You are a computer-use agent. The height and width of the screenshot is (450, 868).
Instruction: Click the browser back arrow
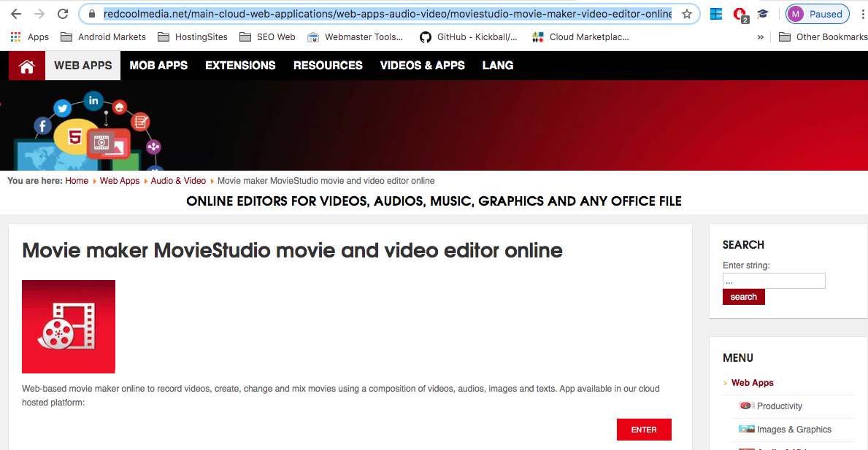(16, 14)
